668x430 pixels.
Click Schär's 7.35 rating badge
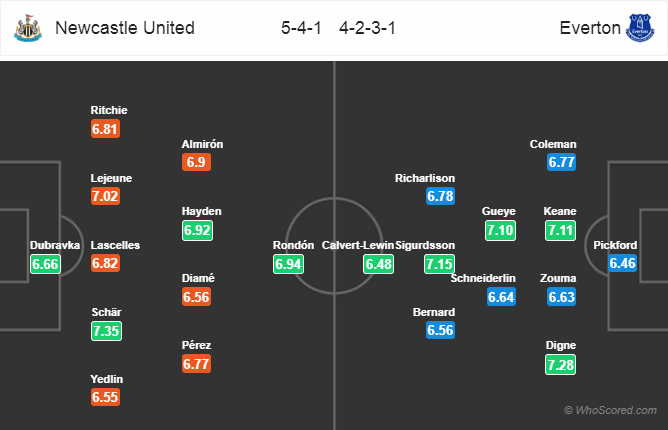[106, 330]
